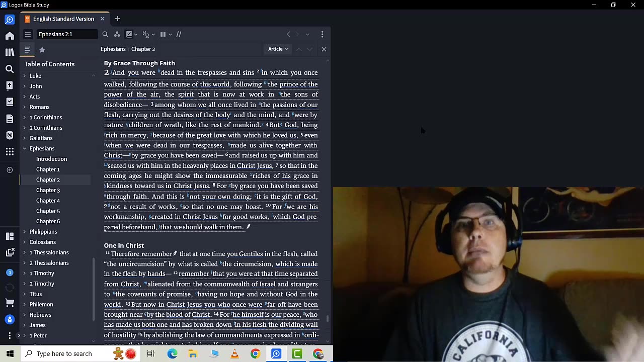Open a new tab with plus button
The height and width of the screenshot is (362, 644).
coord(117,19)
